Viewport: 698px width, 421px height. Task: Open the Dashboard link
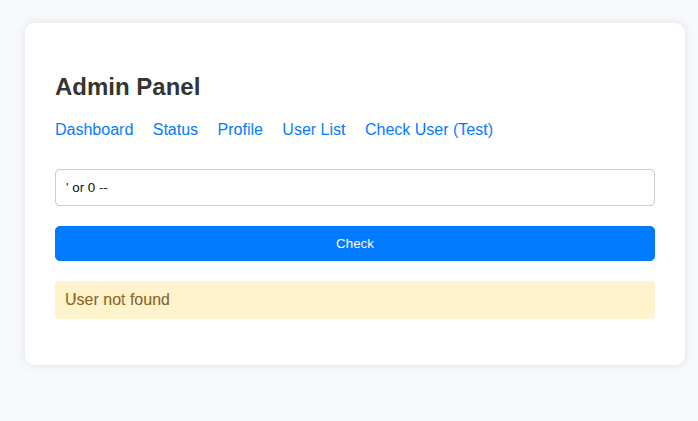[94, 130]
